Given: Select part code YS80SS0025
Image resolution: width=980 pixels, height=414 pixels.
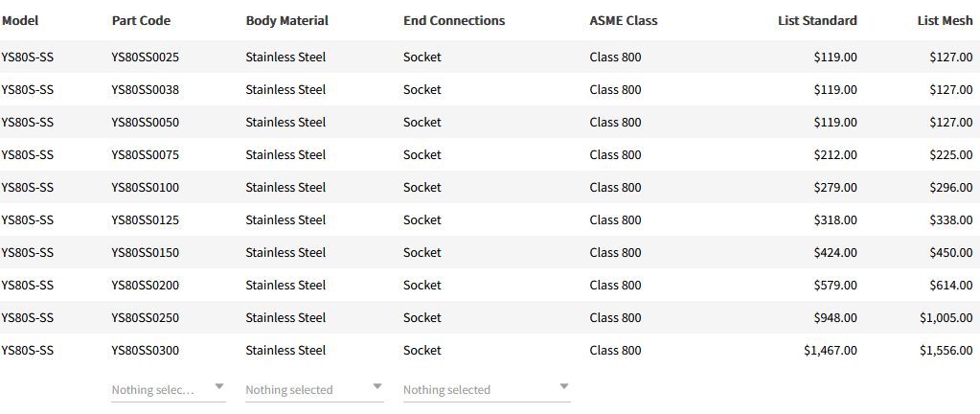Looking at the screenshot, I should [x=145, y=57].
